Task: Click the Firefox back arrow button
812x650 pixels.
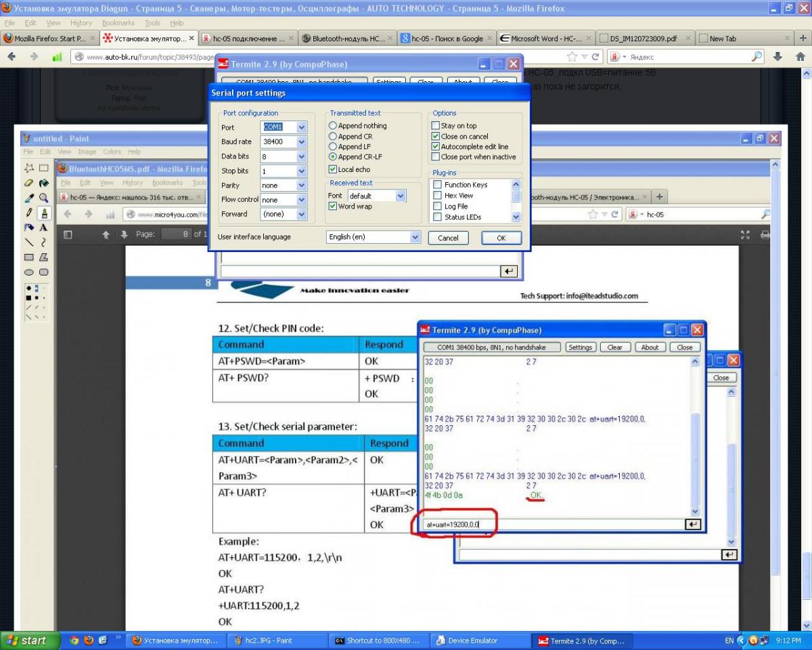Action: pos(12,57)
